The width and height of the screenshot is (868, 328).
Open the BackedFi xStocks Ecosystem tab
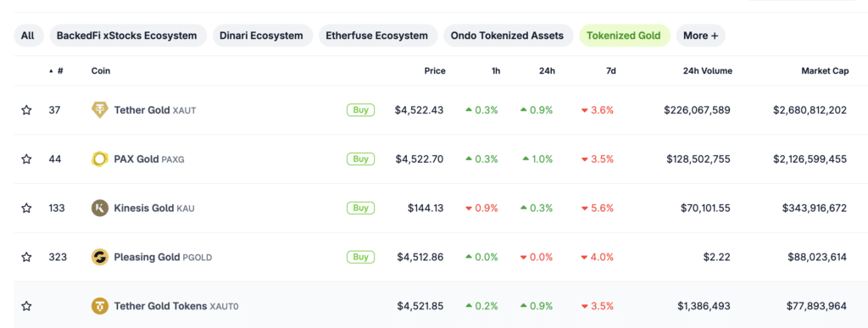click(128, 36)
